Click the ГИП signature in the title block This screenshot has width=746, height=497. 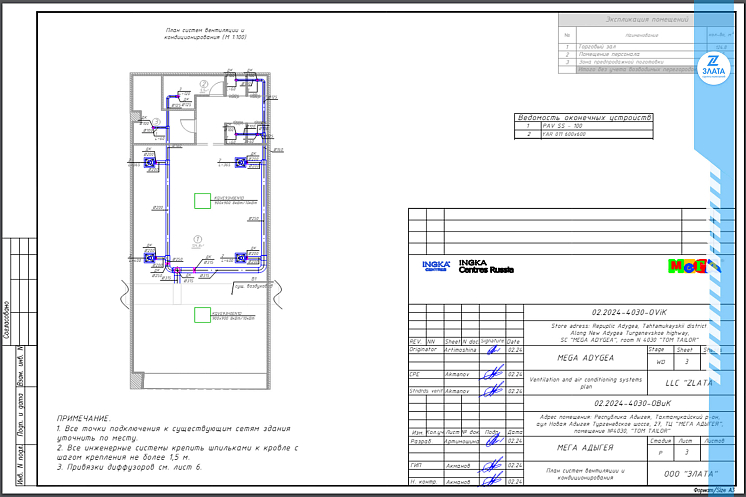tap(492, 466)
